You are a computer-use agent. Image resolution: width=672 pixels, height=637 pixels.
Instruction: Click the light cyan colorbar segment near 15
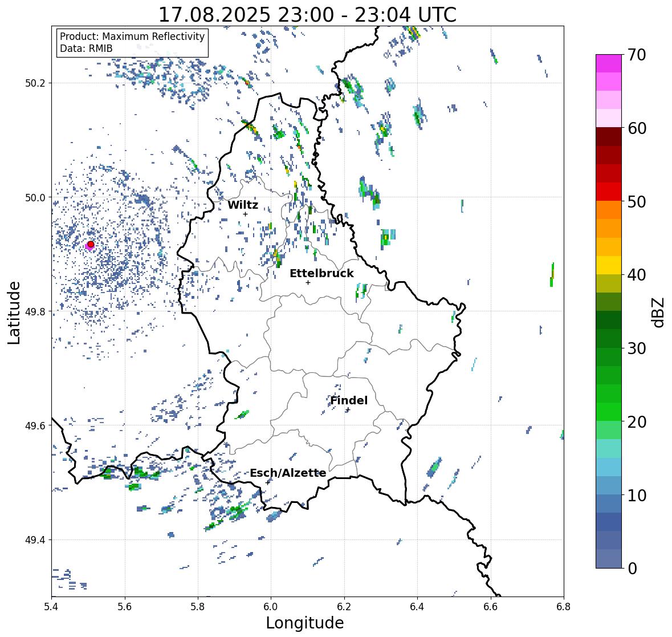pyautogui.click(x=609, y=448)
